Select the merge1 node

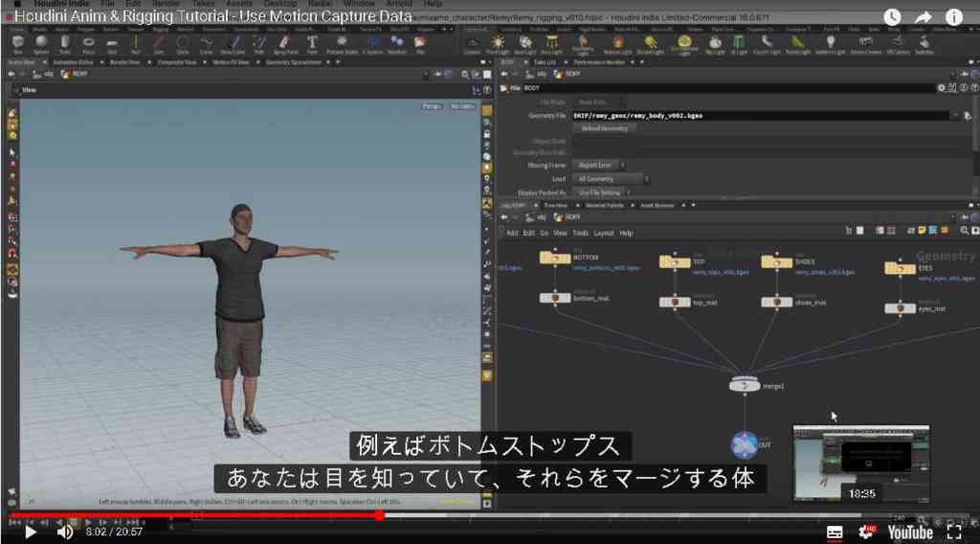[x=745, y=385]
